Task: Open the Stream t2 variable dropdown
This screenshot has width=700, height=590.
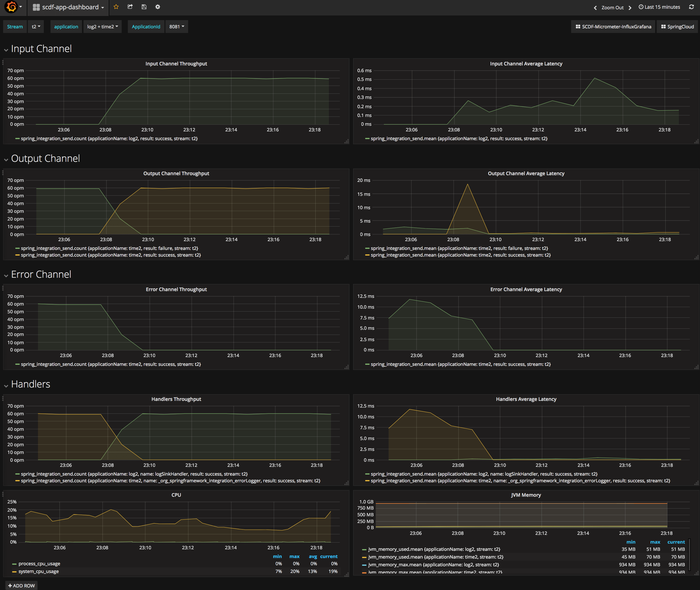Action: coord(36,27)
